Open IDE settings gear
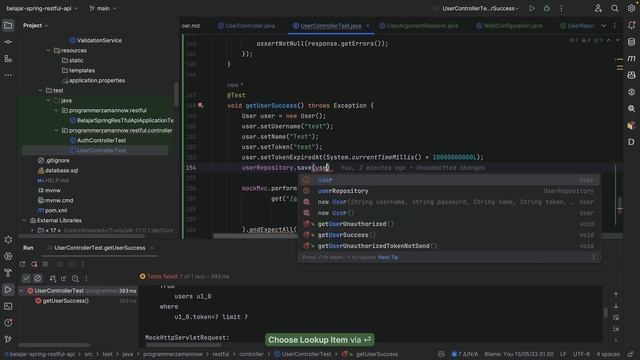The image size is (640, 360). (x=631, y=8)
